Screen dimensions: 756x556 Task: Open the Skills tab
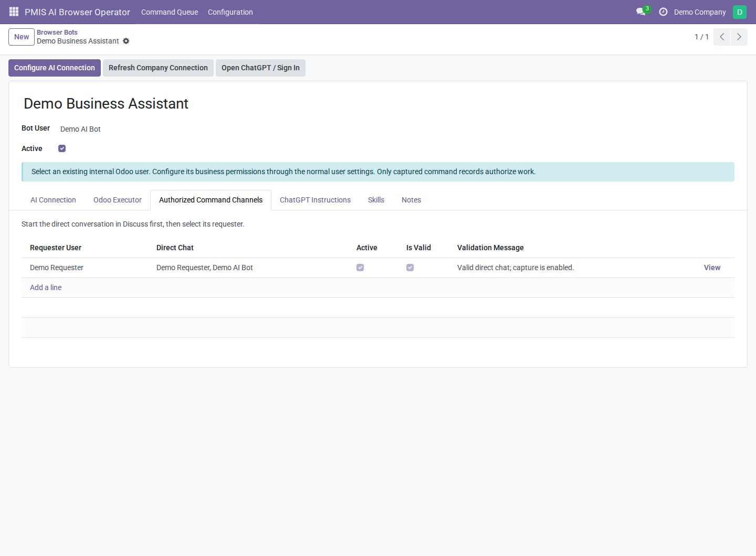[376, 200]
